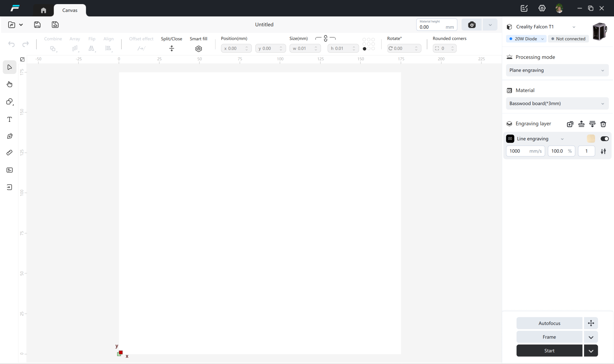Add a new engraving layer
614x364 pixels.
coord(570,124)
